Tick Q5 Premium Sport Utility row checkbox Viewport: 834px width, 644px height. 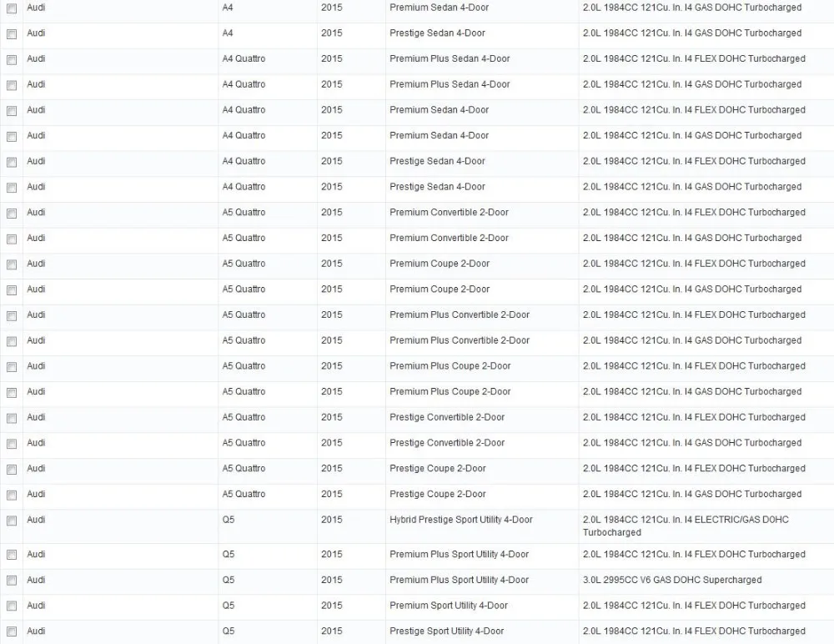tap(12, 606)
